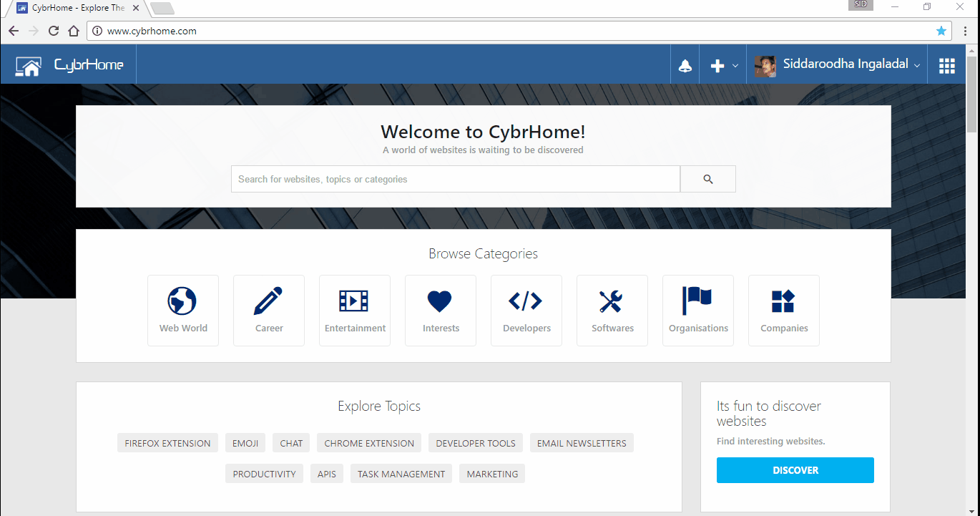
Task: Click the Siddaroodha profile avatar
Action: tap(765, 66)
